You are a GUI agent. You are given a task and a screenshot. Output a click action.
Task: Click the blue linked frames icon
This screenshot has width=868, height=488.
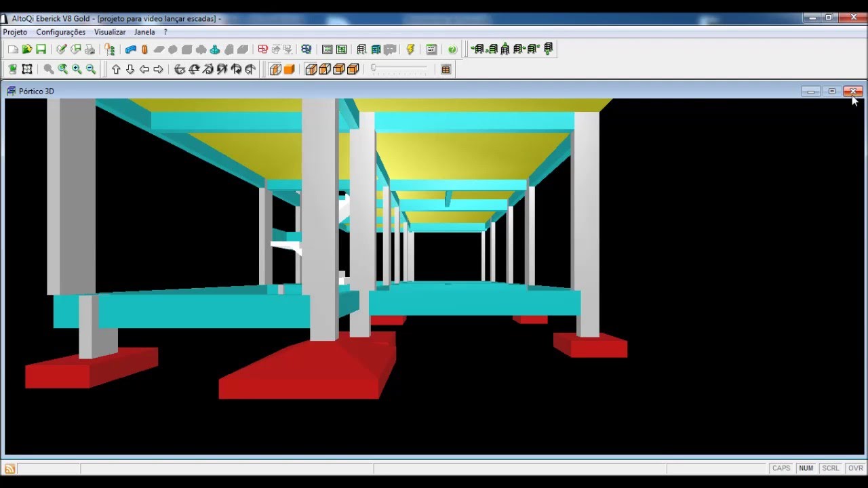(x=306, y=49)
